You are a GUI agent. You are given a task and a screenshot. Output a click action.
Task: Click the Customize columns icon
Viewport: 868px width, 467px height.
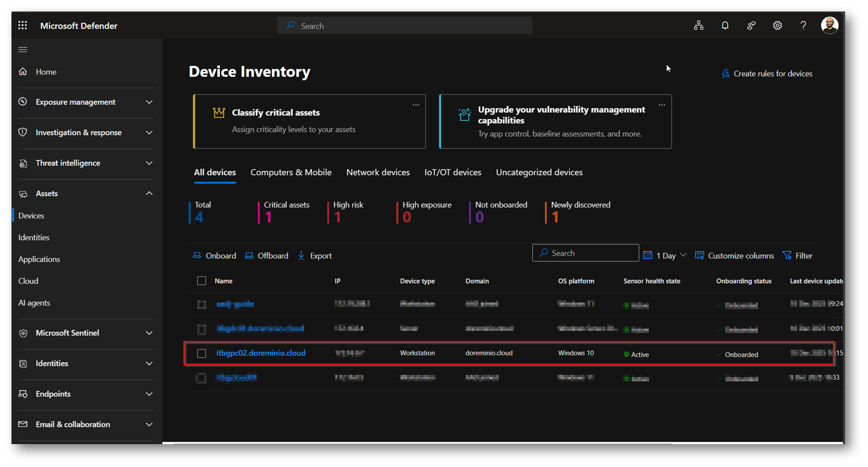700,256
